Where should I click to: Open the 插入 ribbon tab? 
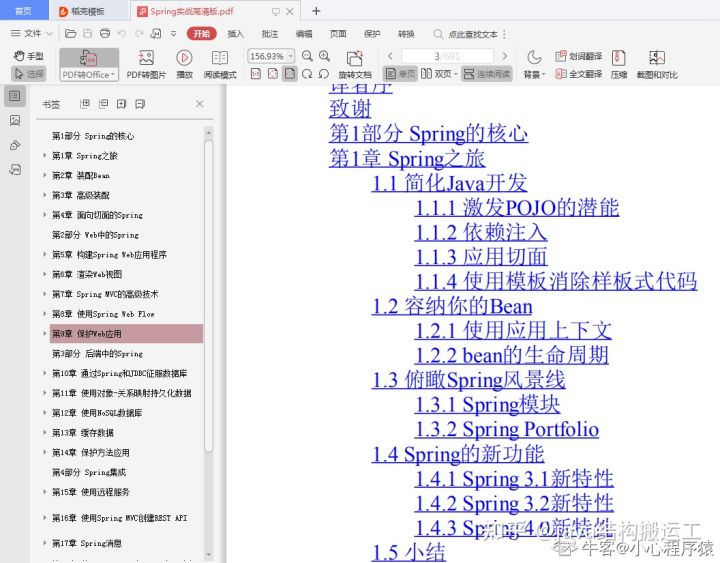[x=235, y=34]
